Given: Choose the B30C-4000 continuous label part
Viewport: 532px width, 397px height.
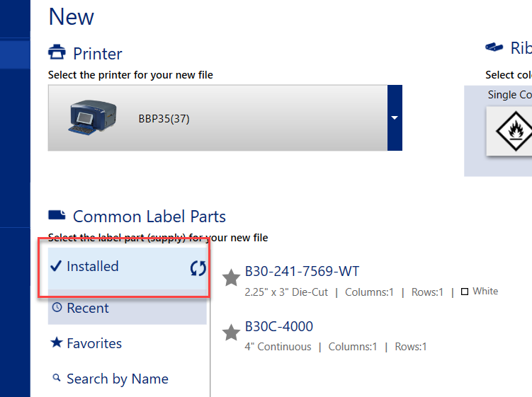Looking at the screenshot, I should pyautogui.click(x=278, y=326).
